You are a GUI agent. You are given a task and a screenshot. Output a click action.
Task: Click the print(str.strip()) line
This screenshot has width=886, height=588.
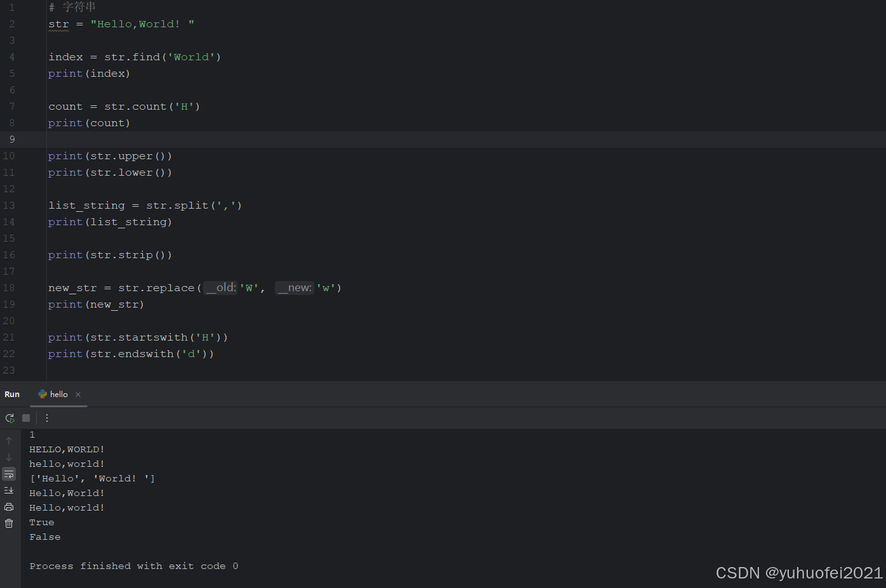110,255
